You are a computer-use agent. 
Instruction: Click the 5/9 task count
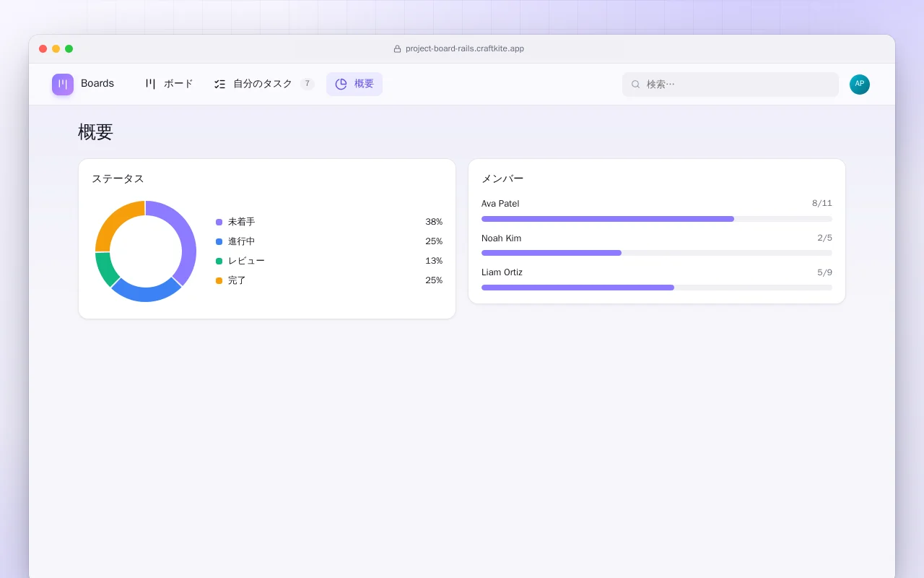tap(825, 272)
